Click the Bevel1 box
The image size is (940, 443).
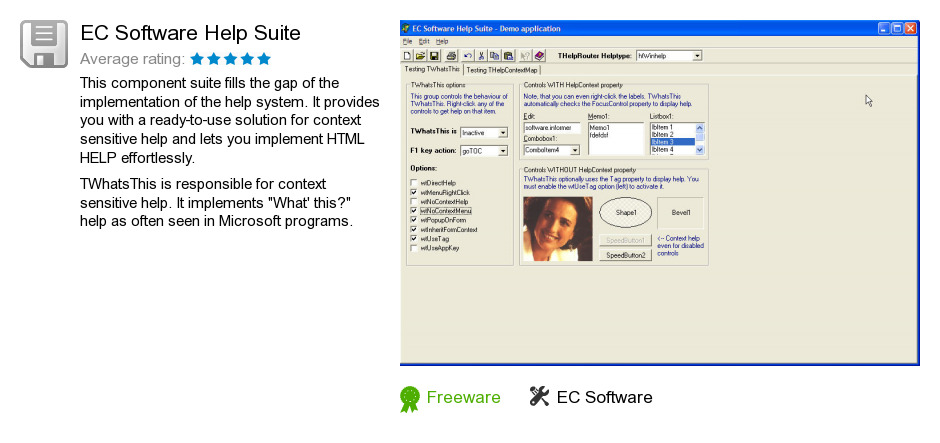[x=680, y=212]
